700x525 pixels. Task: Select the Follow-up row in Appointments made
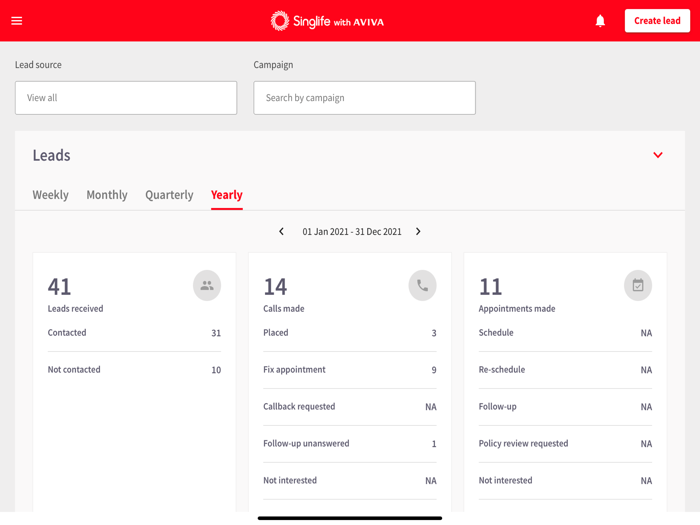[x=565, y=407]
